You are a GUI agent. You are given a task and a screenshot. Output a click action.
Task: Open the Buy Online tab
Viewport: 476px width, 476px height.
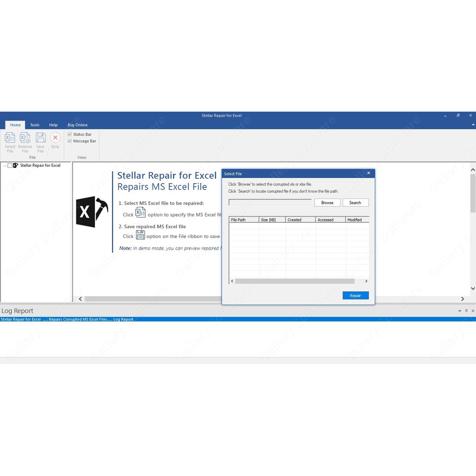pos(78,125)
